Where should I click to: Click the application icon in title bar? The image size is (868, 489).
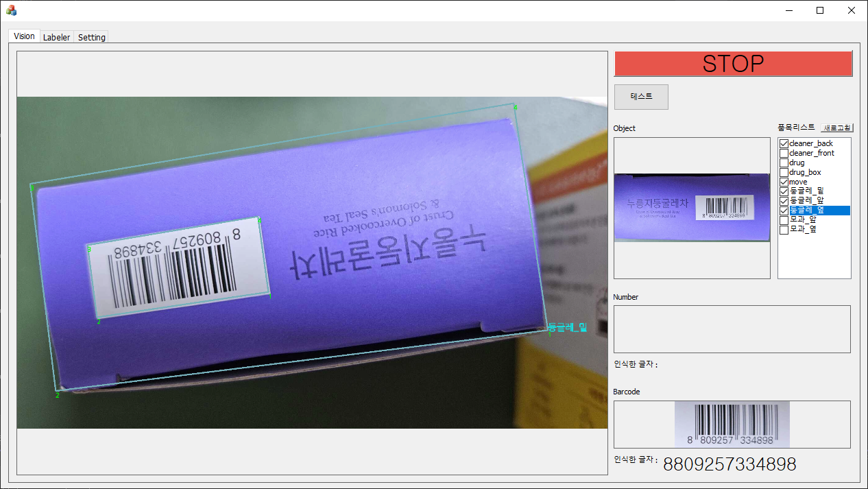pyautogui.click(x=11, y=10)
